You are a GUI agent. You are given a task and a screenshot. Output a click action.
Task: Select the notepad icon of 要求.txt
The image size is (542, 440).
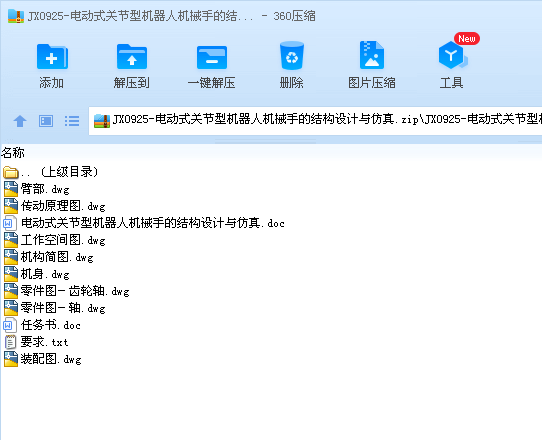[10, 342]
